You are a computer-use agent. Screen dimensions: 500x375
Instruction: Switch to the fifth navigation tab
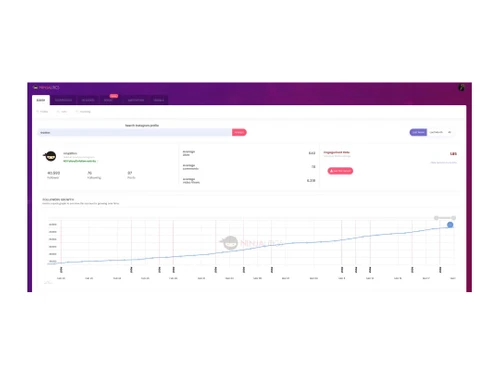(136, 100)
